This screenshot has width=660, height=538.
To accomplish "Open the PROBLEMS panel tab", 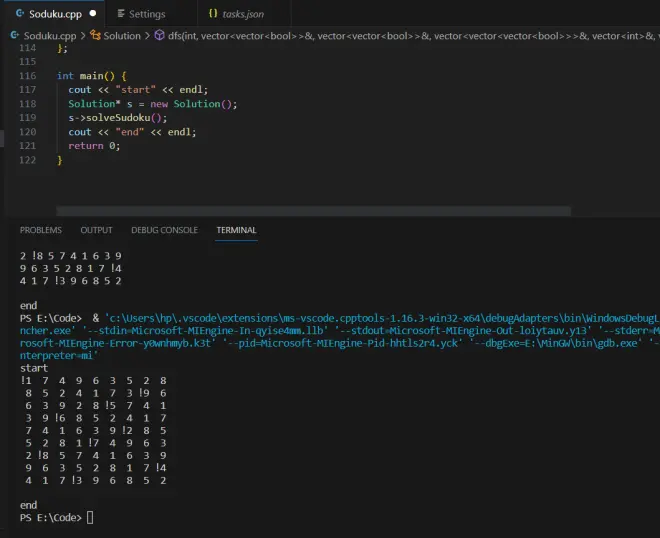I will click(40, 230).
